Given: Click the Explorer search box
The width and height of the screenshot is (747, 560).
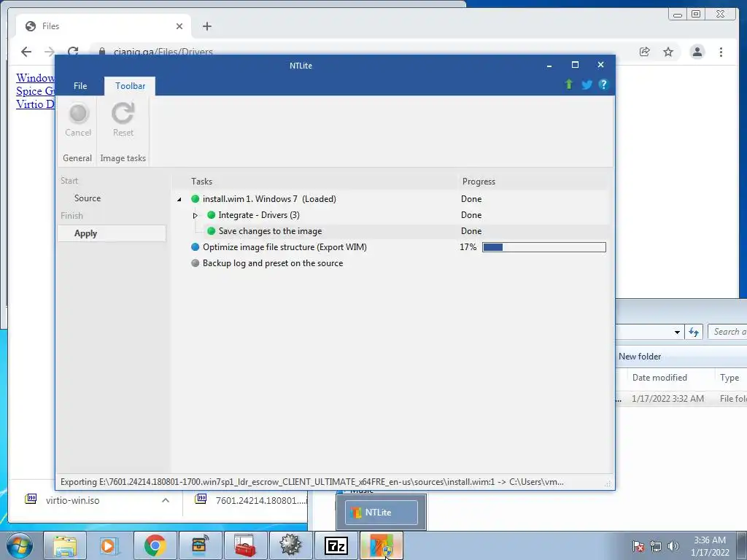Looking at the screenshot, I should tap(727, 332).
